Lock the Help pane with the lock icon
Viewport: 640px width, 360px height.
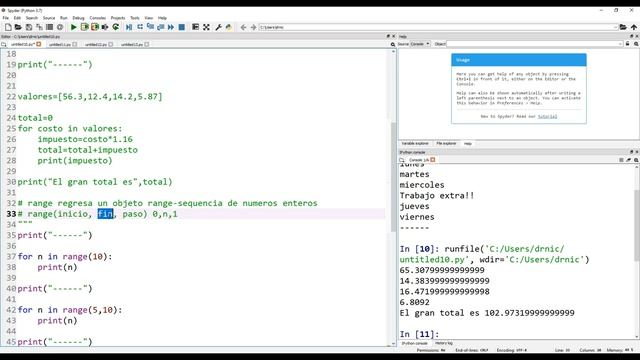627,44
